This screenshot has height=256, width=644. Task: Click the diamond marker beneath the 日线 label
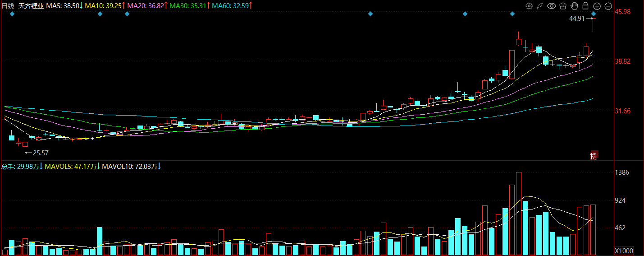click(12, 14)
